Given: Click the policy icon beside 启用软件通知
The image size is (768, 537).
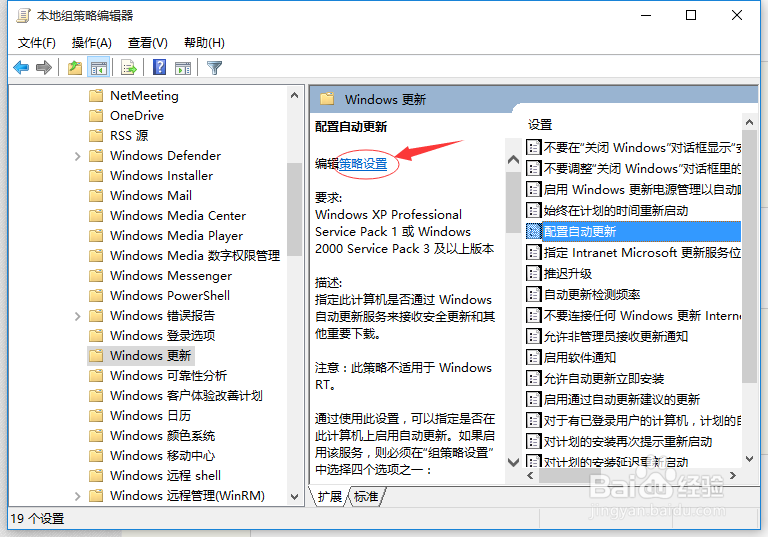Looking at the screenshot, I should point(533,357).
